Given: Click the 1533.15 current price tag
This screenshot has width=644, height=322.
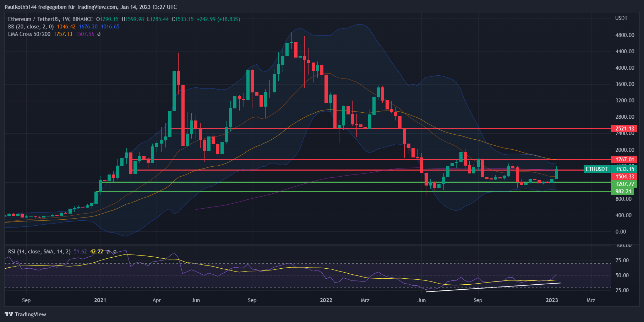Looking at the screenshot, I should pos(624,169).
